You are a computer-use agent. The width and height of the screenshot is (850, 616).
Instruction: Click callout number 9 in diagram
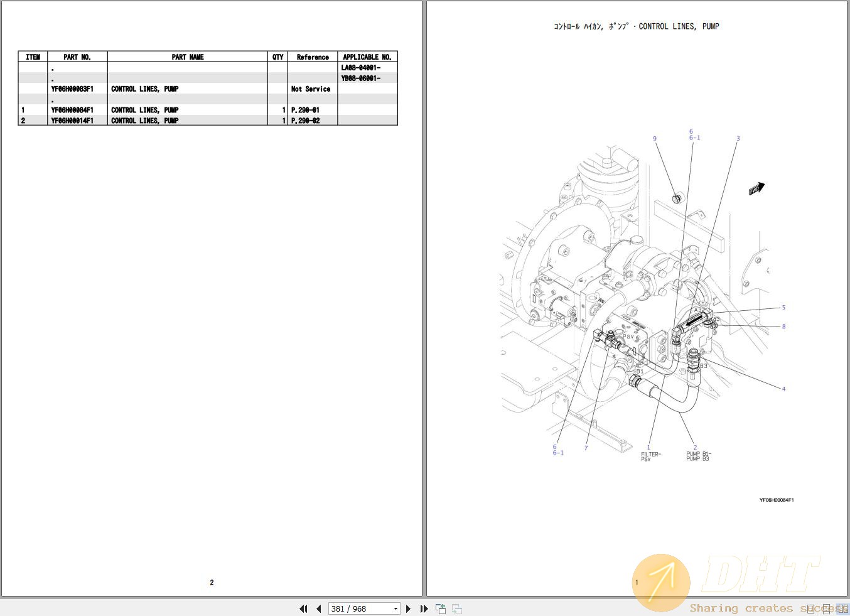click(x=655, y=139)
